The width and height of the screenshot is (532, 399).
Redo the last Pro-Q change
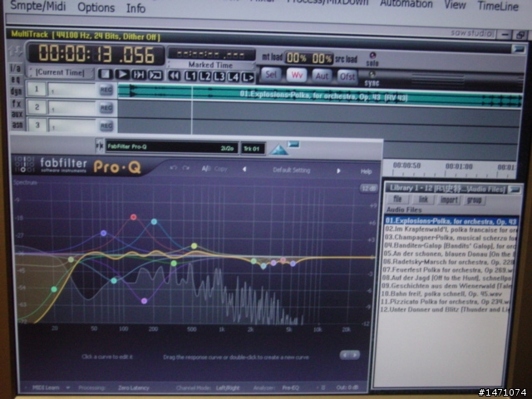[x=186, y=168]
